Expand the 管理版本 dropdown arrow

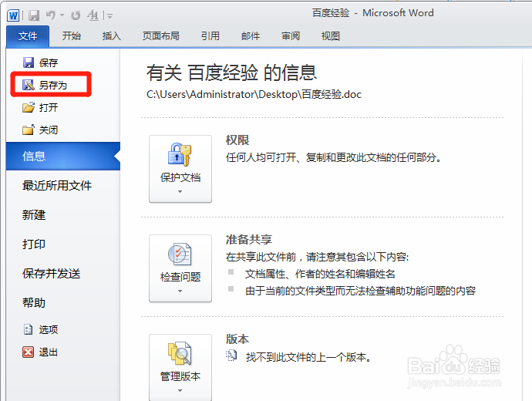pyautogui.click(x=180, y=390)
